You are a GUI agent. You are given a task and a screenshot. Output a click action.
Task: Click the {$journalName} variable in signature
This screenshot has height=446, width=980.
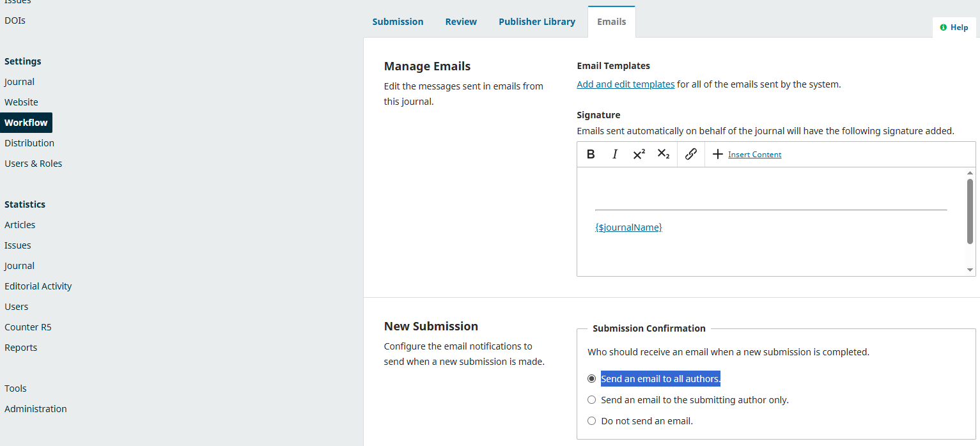click(628, 227)
